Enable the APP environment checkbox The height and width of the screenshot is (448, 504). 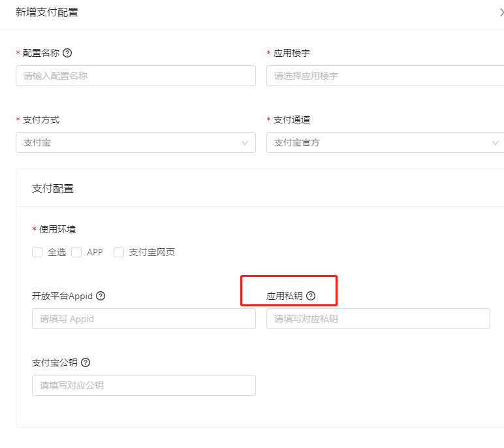click(76, 252)
